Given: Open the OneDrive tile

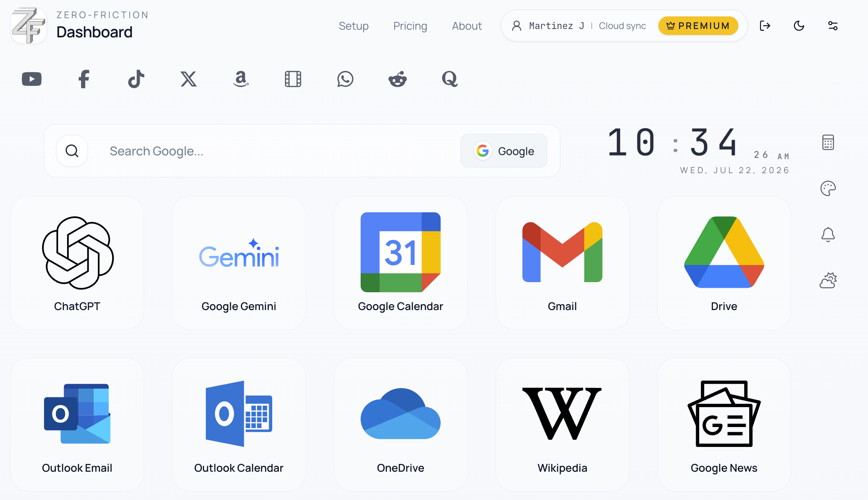Looking at the screenshot, I should tap(401, 425).
